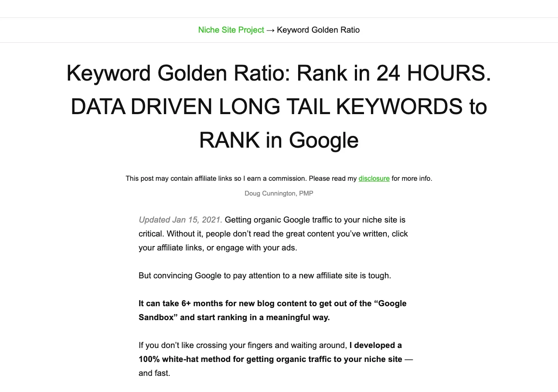Select bold paragraph about 6+ months Google Sandbox

coord(273,311)
